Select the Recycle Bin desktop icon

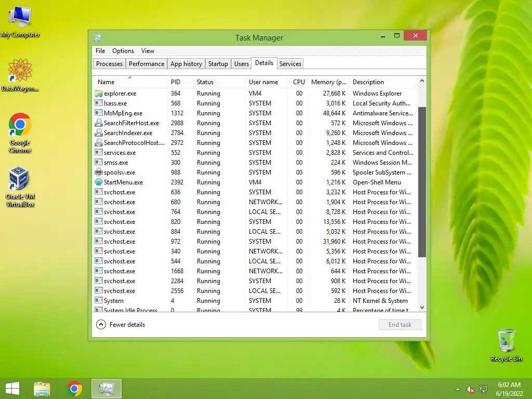tap(506, 345)
